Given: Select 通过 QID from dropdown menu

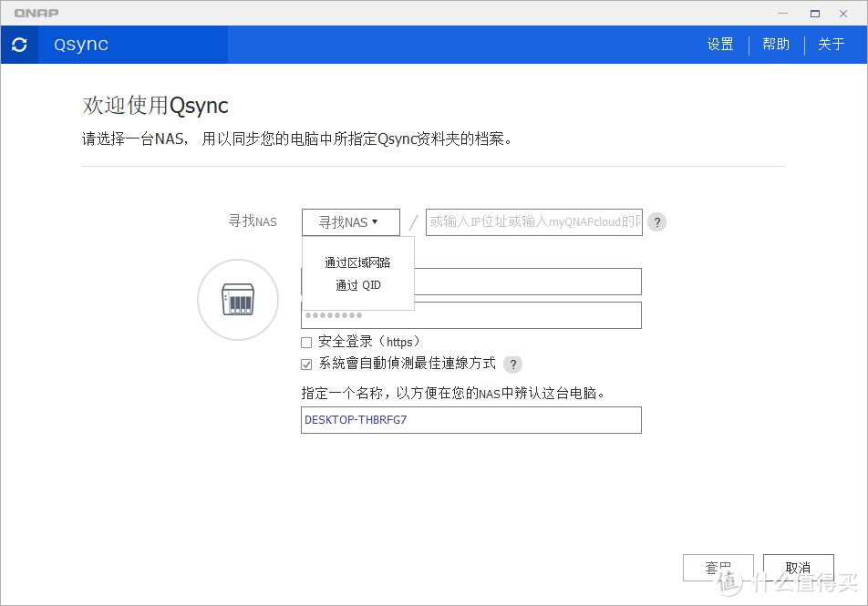Looking at the screenshot, I should coord(357,284).
